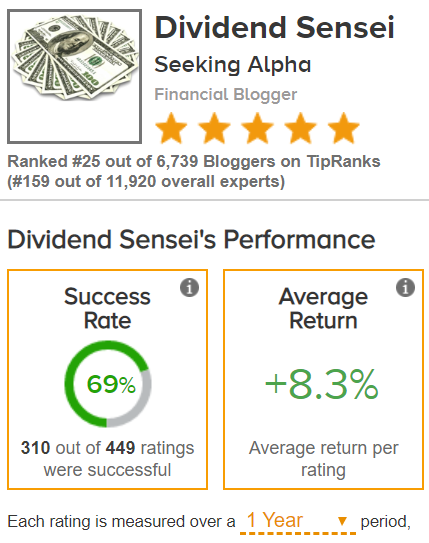Image resolution: width=429 pixels, height=543 pixels.
Task: Click the first gold rating star
Action: (171, 128)
